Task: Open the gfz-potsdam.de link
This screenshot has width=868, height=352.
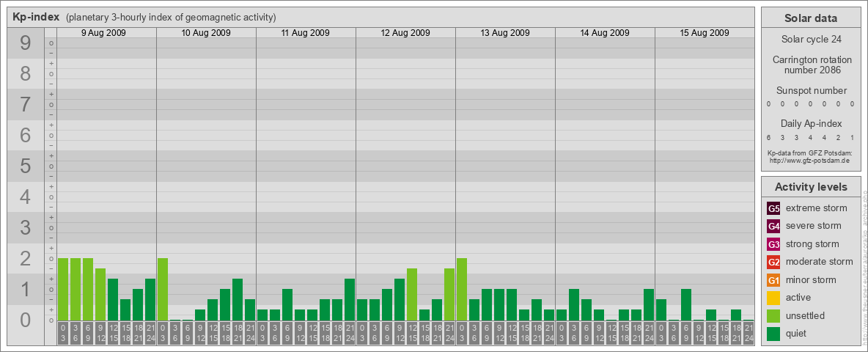Action: tap(809, 160)
